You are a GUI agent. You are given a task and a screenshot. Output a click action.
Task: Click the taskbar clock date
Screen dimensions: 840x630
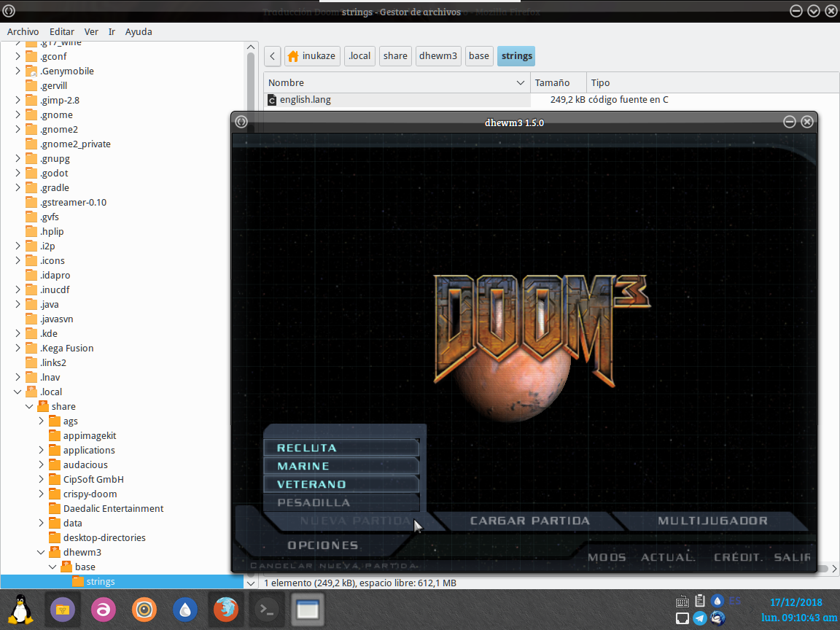coord(796,602)
